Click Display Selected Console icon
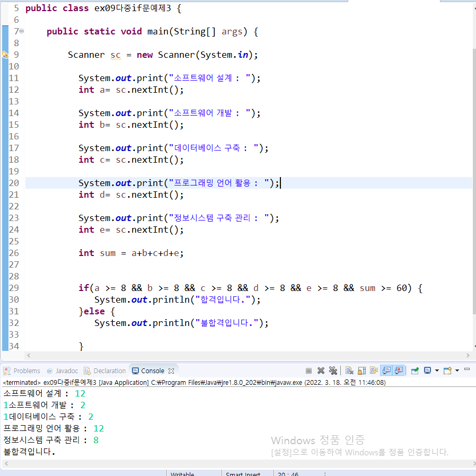The image size is (476, 476). 427,371
